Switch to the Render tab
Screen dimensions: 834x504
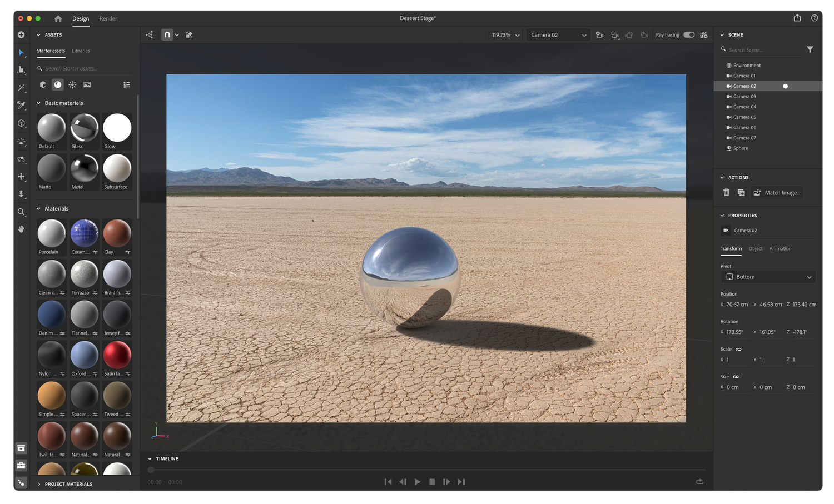click(x=108, y=18)
